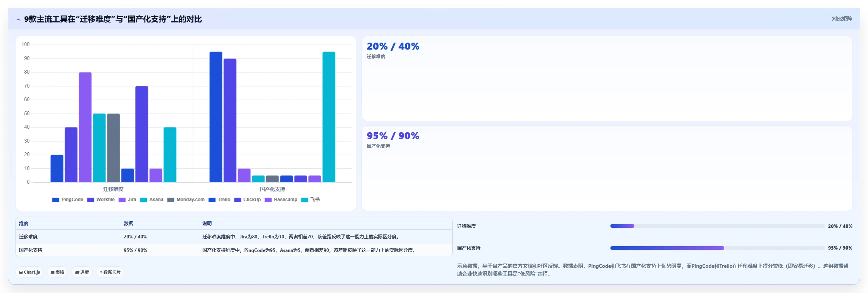The image size is (868, 293).
Task: Hide the Trello series via the legend
Action: click(x=219, y=200)
